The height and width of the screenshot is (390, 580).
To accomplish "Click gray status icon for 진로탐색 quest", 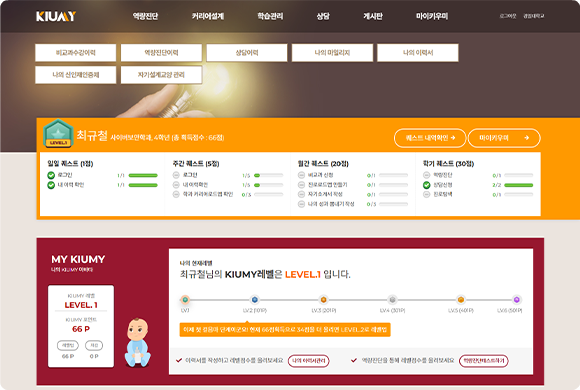I will pyautogui.click(x=427, y=195).
